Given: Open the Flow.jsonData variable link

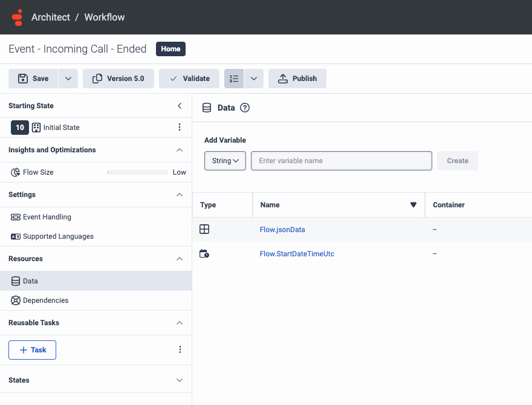Looking at the screenshot, I should point(283,230).
